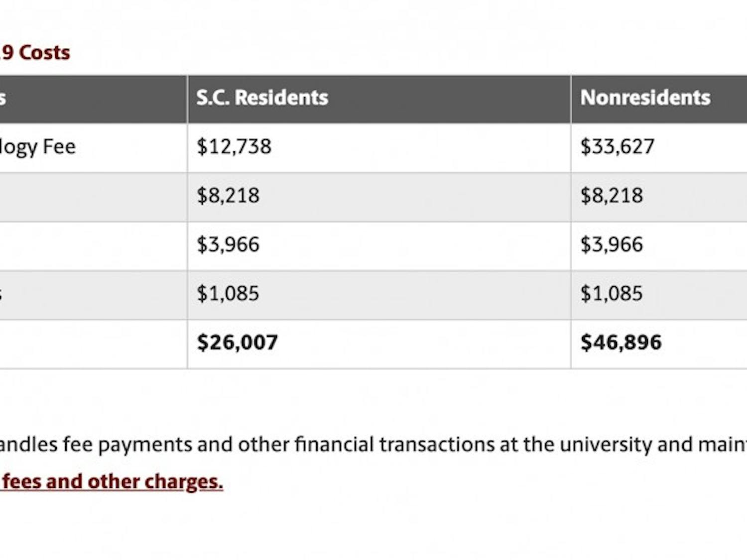Click $8,218 in the Nonresidents column

612,195
